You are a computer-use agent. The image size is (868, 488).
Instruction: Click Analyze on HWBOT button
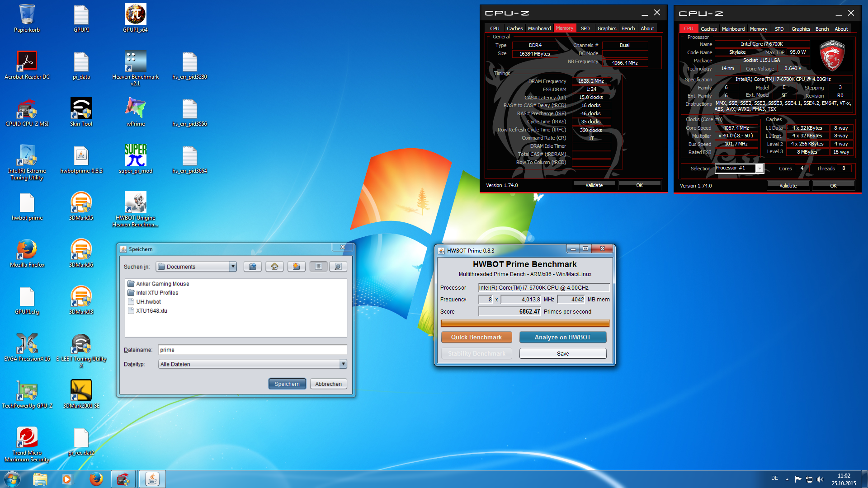(x=563, y=337)
